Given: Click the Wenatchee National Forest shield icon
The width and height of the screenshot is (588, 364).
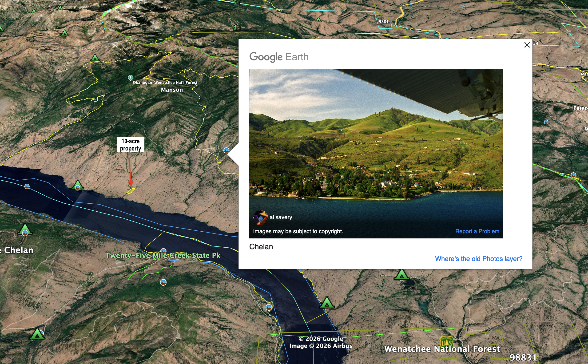Looking at the screenshot, I should [x=447, y=341].
